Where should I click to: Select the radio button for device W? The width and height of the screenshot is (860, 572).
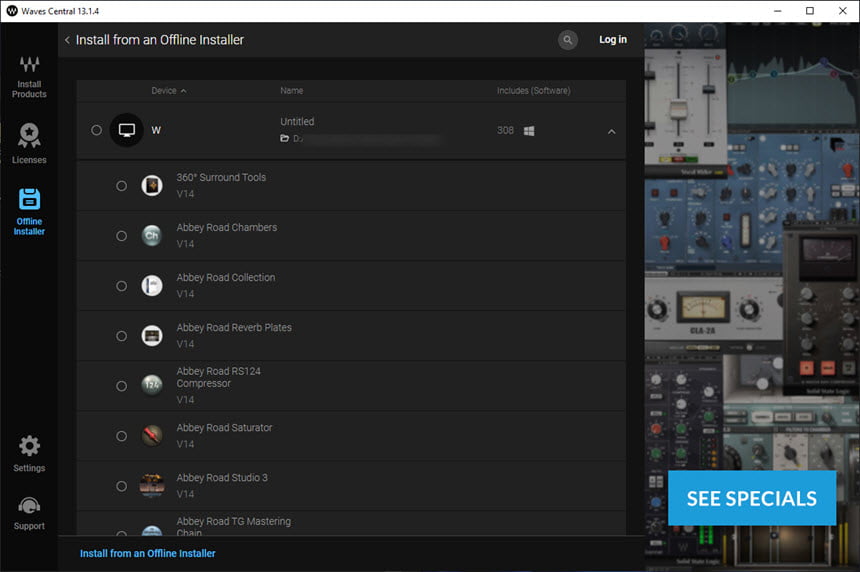click(x=97, y=130)
